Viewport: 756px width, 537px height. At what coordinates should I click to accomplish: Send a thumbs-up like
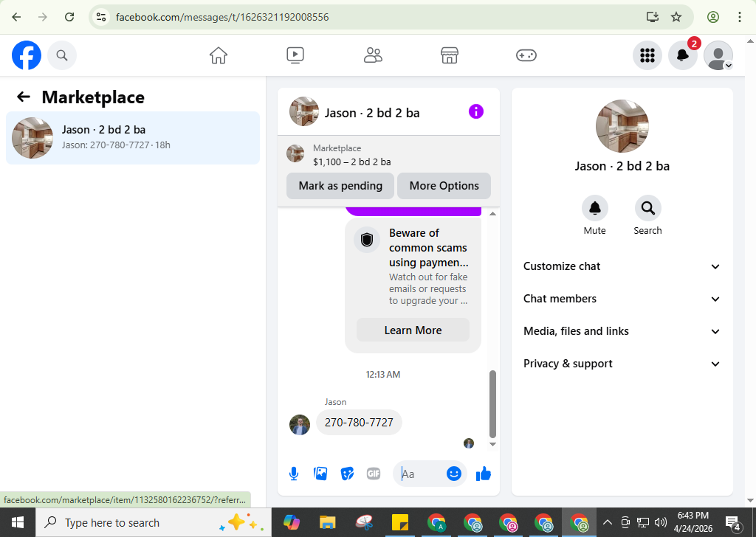(x=483, y=474)
